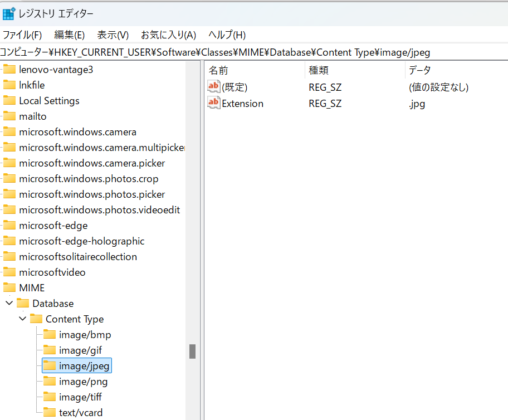Viewport: 508px width, 420px height.
Task: Select the image/png key label
Action: pos(83,382)
